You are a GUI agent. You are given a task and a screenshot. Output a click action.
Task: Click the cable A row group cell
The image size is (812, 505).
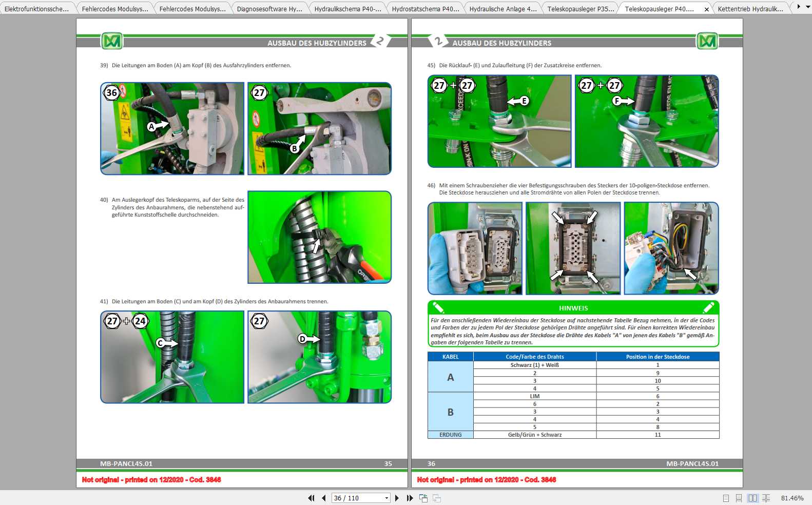(451, 377)
